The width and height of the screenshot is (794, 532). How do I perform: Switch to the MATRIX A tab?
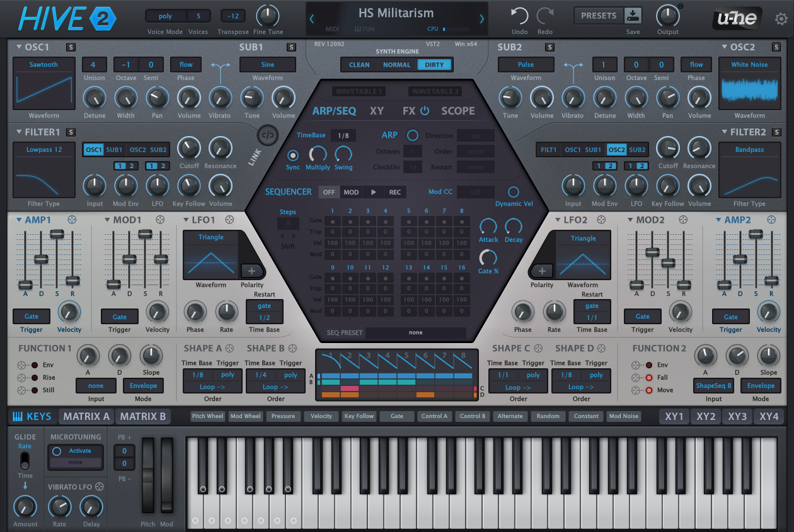85,416
